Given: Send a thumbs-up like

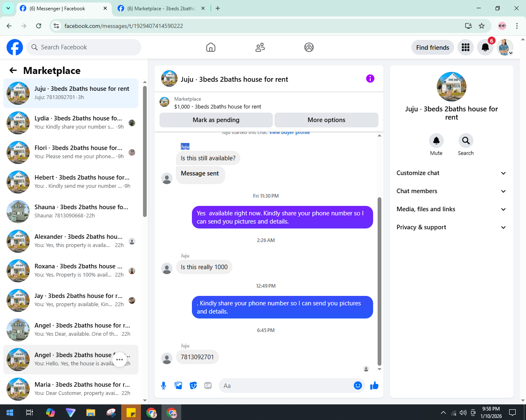Looking at the screenshot, I should [x=374, y=385].
